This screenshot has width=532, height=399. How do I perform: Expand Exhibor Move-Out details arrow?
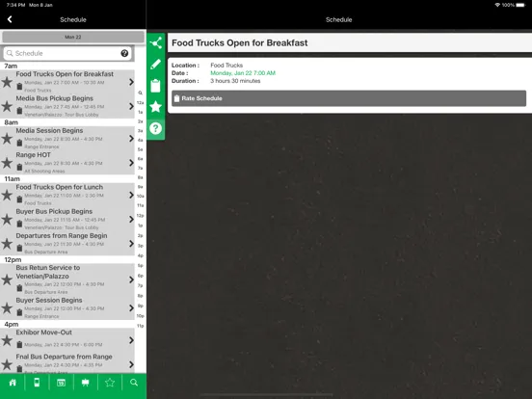(131, 340)
